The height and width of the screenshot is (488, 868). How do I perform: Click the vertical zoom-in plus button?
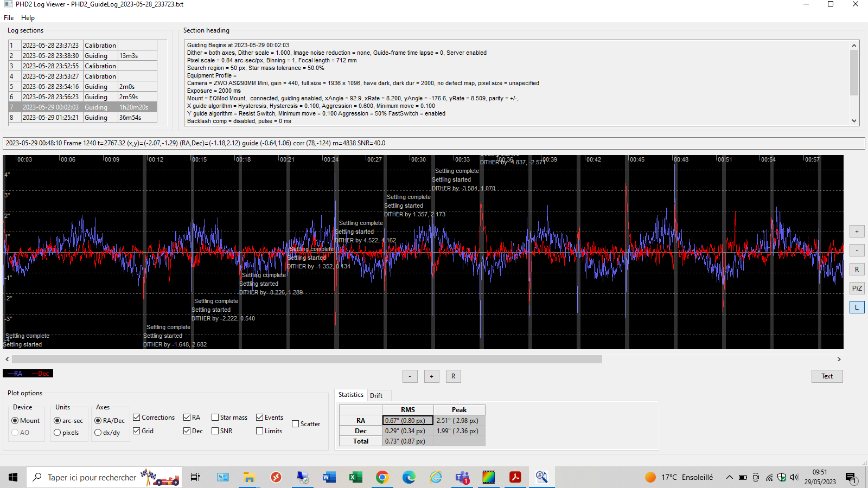point(857,232)
